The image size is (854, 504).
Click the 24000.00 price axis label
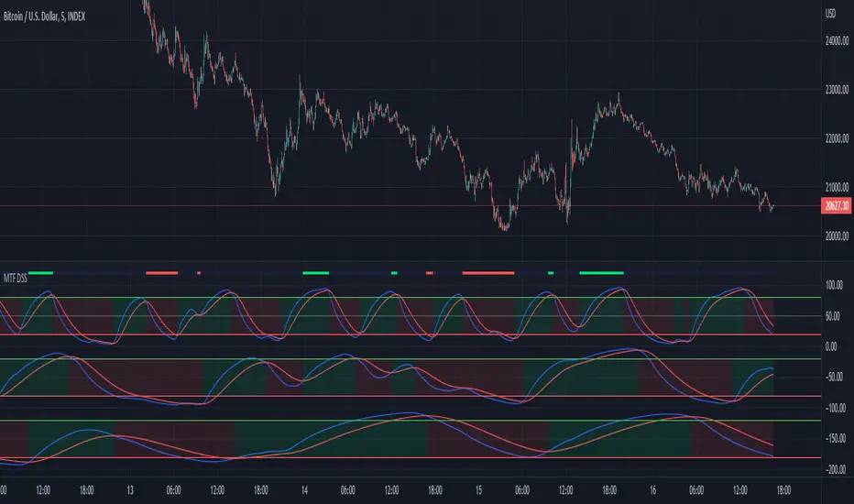coord(838,41)
